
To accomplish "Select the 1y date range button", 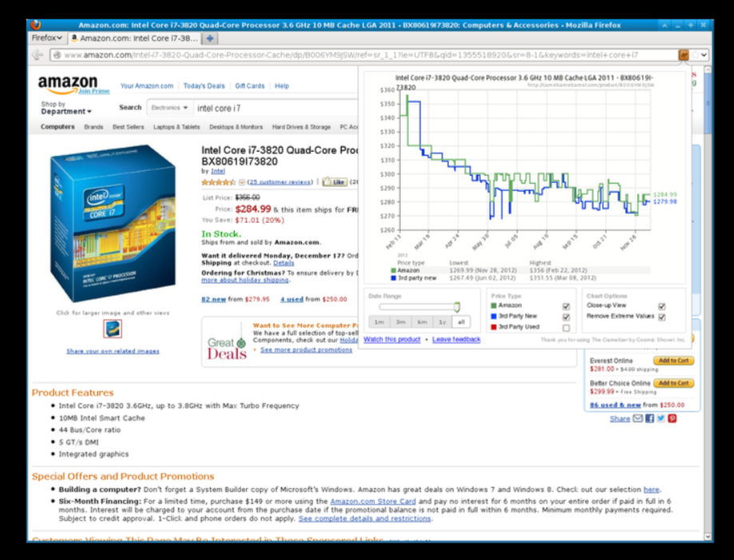I will coord(442,322).
